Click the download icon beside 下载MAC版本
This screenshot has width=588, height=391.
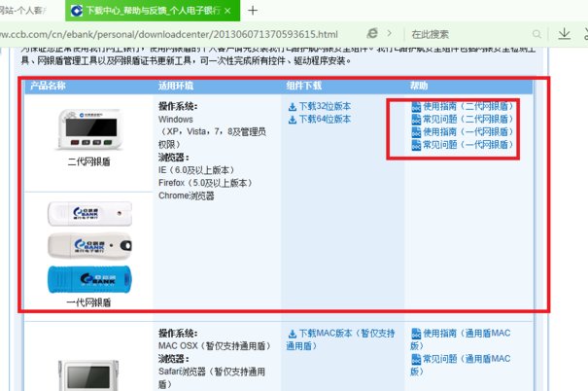[x=293, y=334]
